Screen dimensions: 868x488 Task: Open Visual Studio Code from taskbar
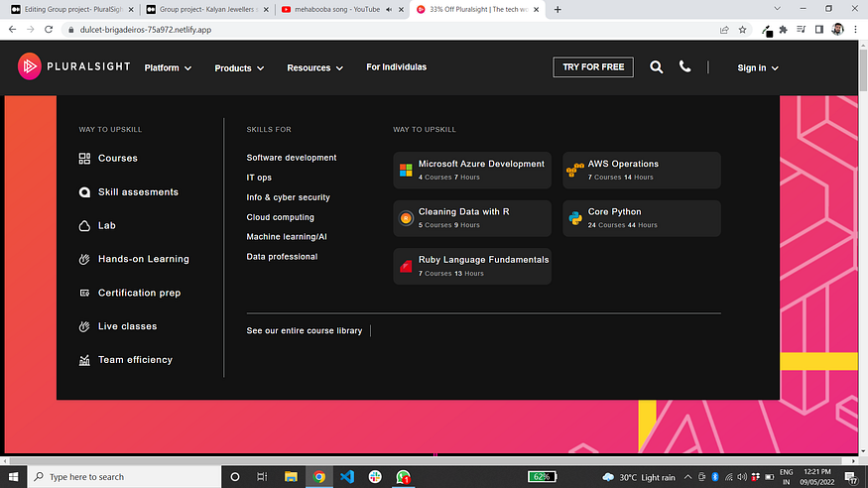(x=347, y=476)
